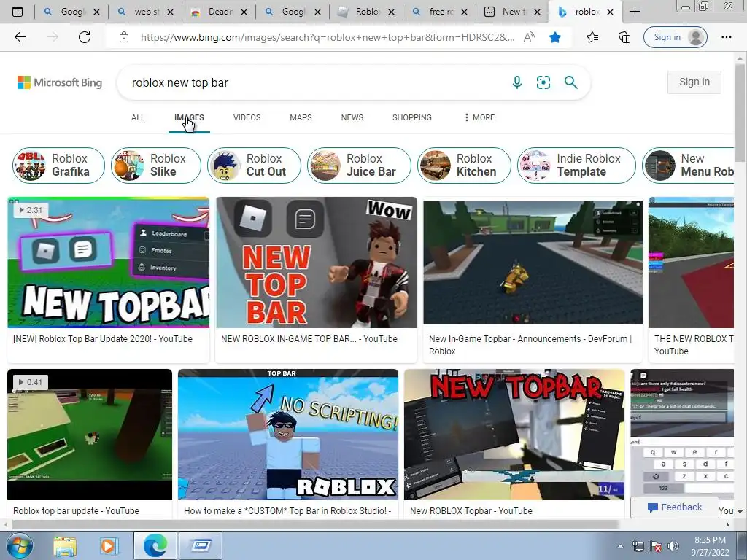Click the Microsoft Bing logo
The image size is (747, 560).
[60, 82]
